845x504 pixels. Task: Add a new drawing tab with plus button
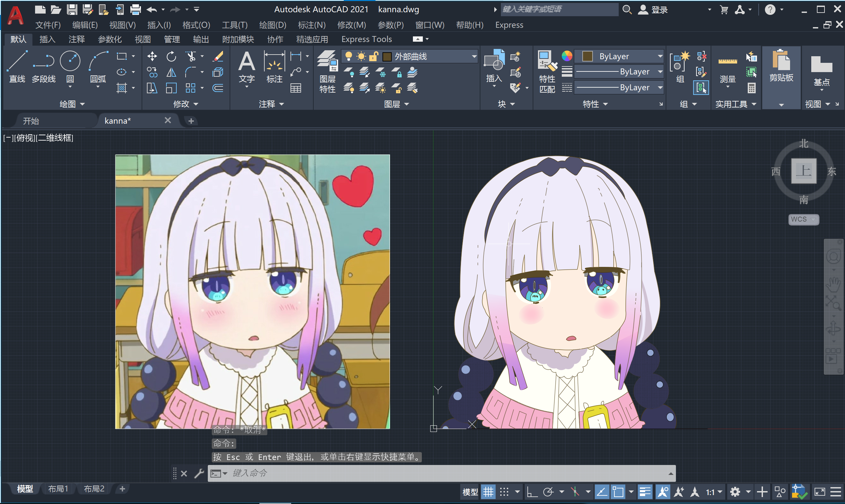tap(191, 121)
